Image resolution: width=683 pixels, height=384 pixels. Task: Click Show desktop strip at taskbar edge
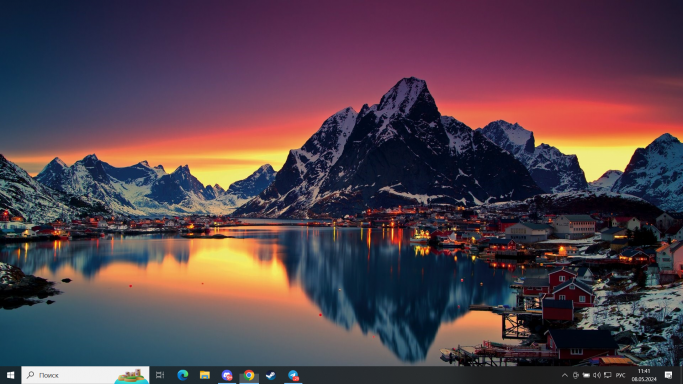click(681, 375)
